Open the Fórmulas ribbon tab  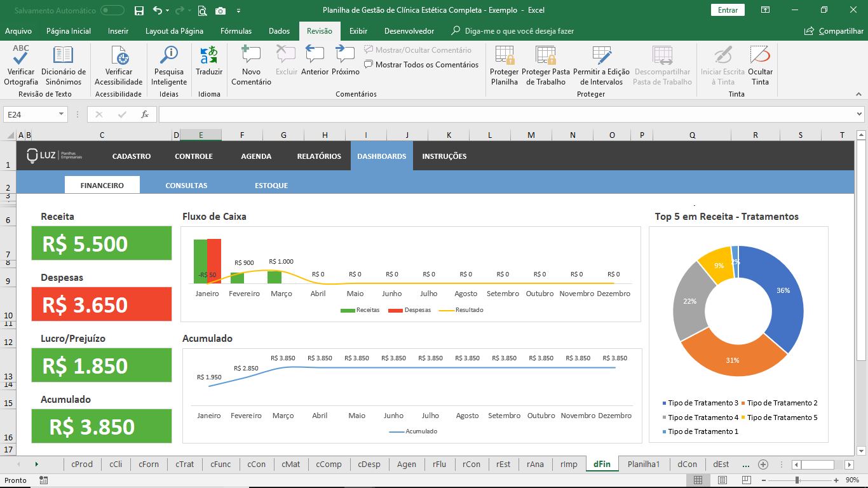pyautogui.click(x=236, y=31)
